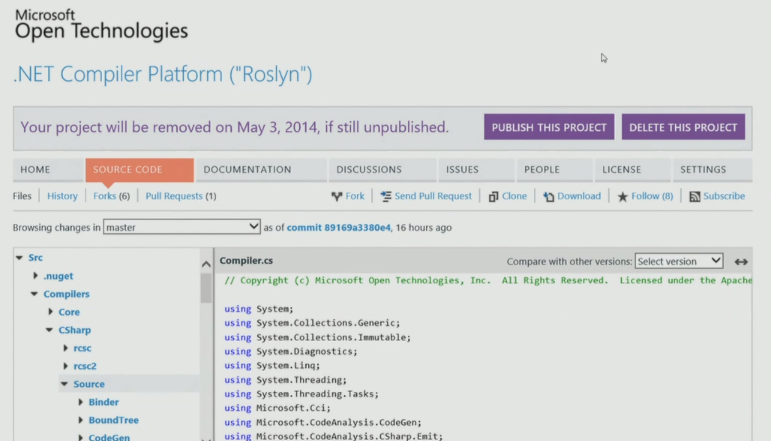Open the ISSUES tab
Viewport: 771px width, 441px height.
476,170
